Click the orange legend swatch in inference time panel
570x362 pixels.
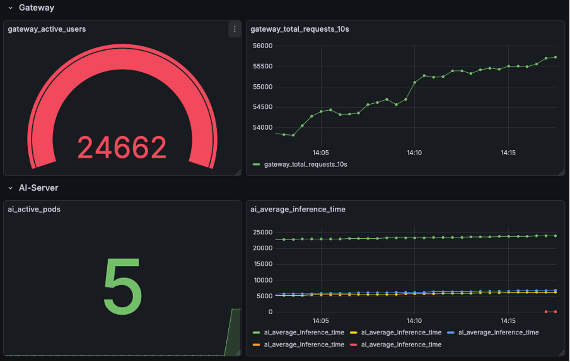(256, 345)
